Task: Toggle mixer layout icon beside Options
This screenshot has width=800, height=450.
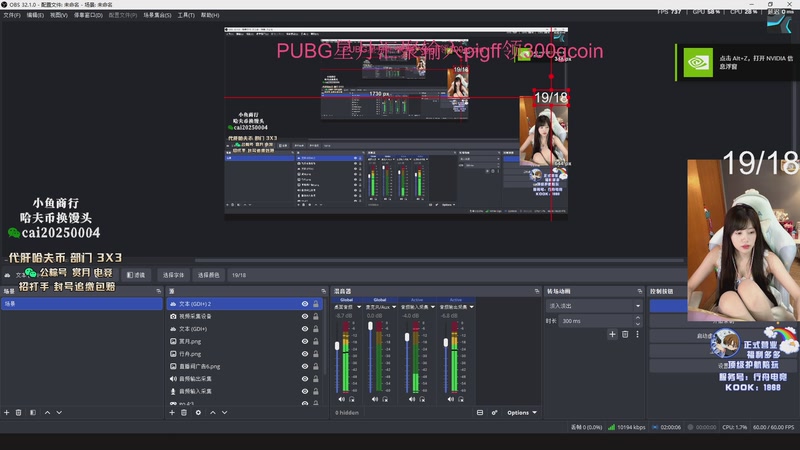Action: [x=480, y=412]
